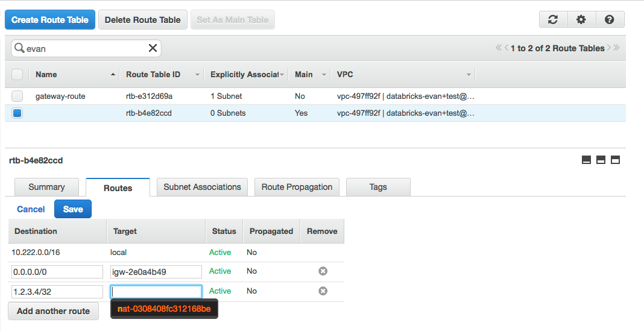Click the refresh icon button
This screenshot has width=644, height=331.
[x=553, y=19]
